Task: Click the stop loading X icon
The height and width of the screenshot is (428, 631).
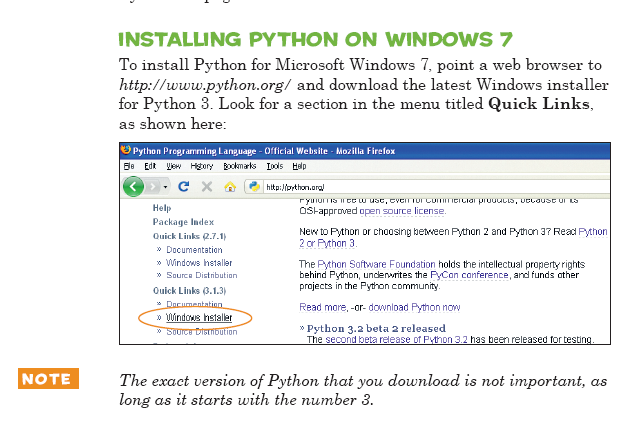Action: coord(207,187)
